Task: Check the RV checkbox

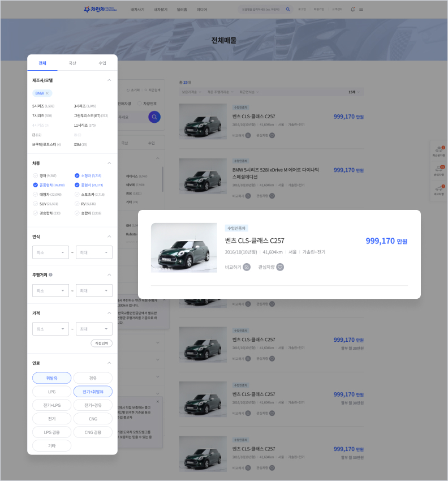Action: [77, 204]
